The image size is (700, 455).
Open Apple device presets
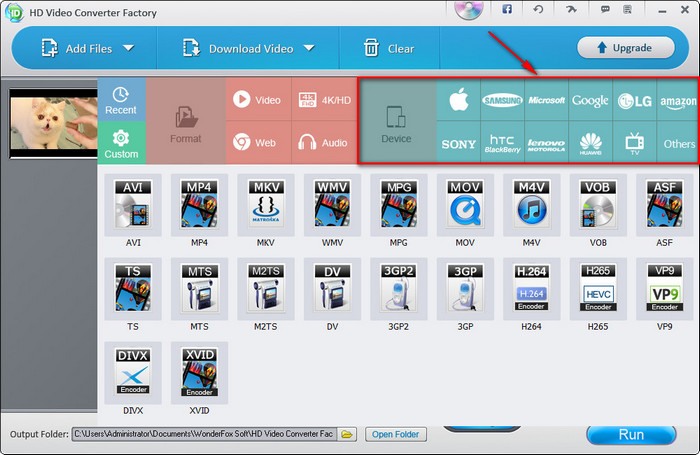(458, 100)
